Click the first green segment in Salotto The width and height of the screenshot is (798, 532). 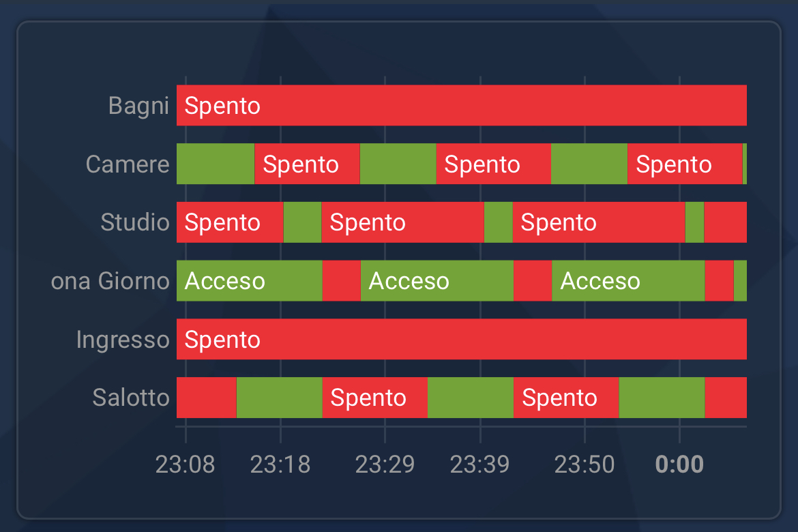pyautogui.click(x=280, y=398)
